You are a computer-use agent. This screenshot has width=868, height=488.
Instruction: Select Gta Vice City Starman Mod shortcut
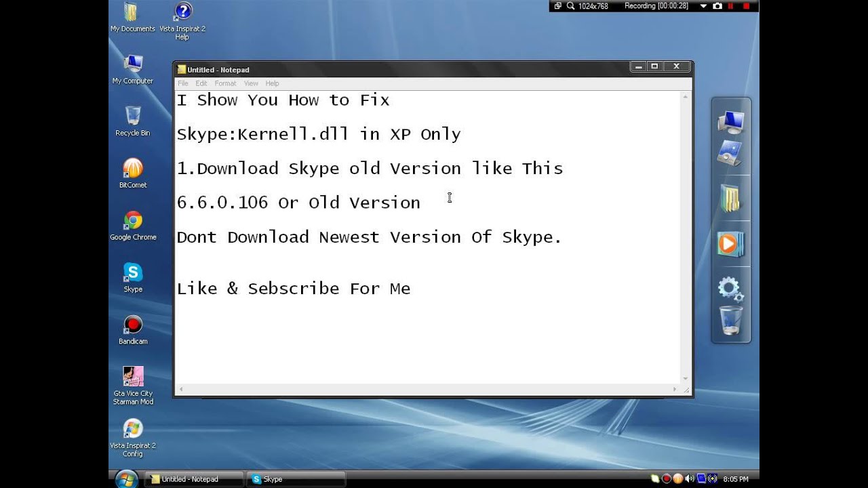click(x=133, y=386)
